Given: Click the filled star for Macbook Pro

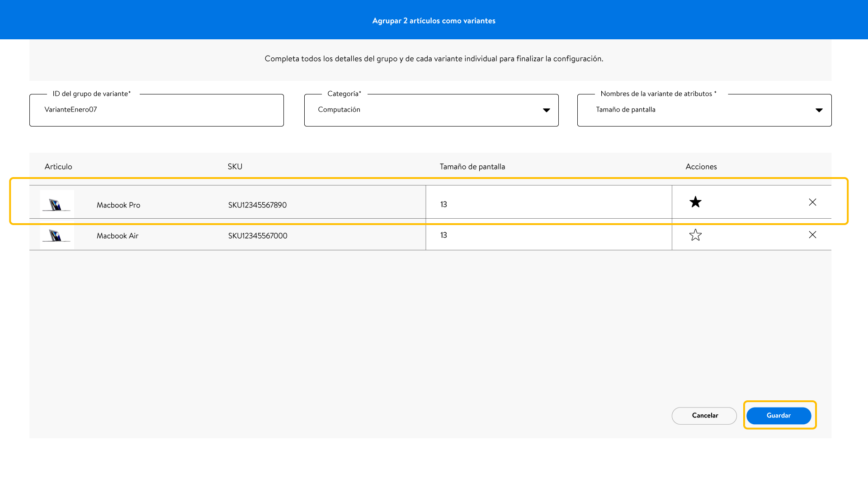Looking at the screenshot, I should pyautogui.click(x=695, y=202).
